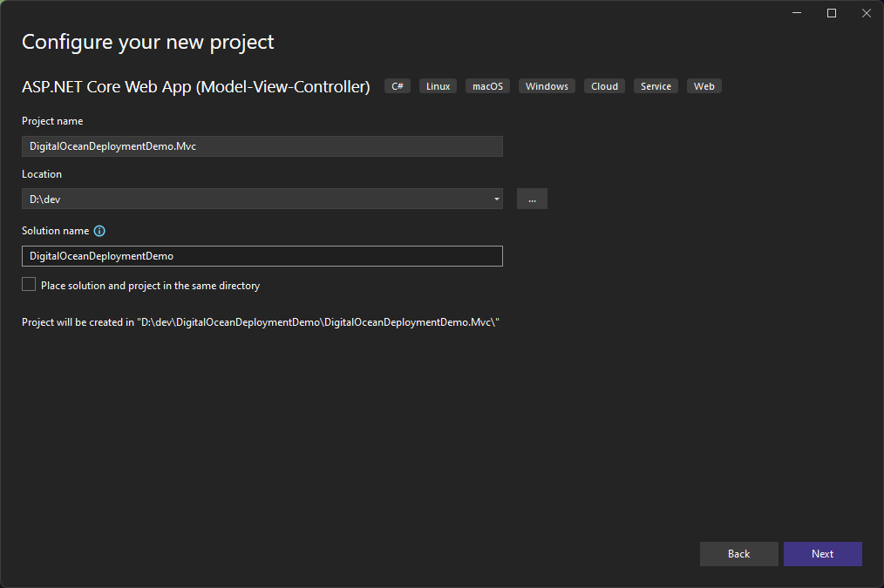Select the macOS tag
Image resolution: width=884 pixels, height=588 pixels.
[x=487, y=86]
